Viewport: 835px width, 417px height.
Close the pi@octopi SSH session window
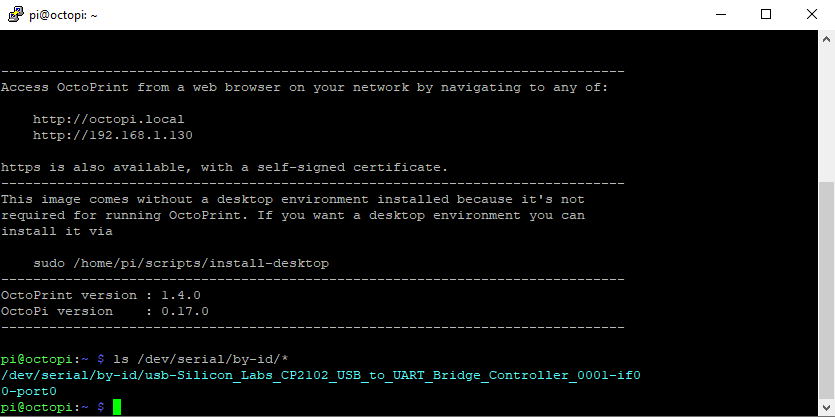click(x=812, y=14)
